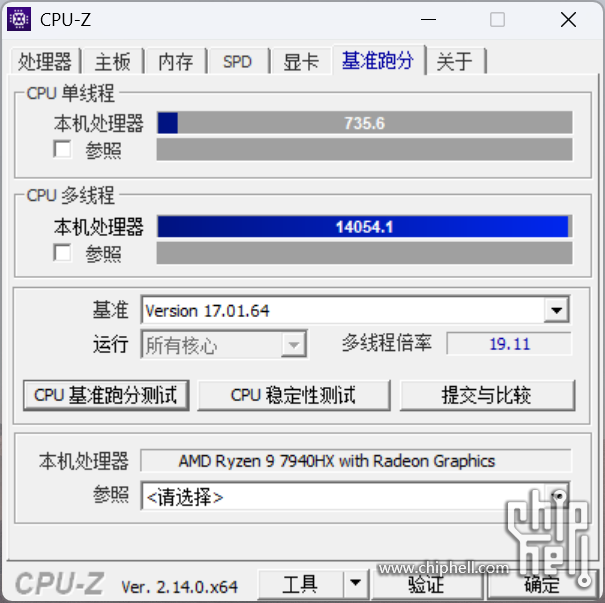Click the 多线程倍率 19.11 field
605x603 pixels.
pos(509,343)
